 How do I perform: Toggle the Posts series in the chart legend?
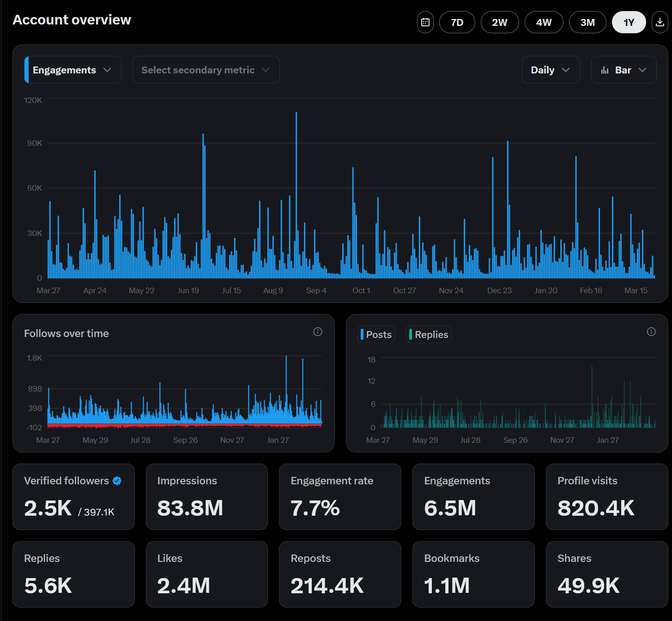[x=376, y=334]
